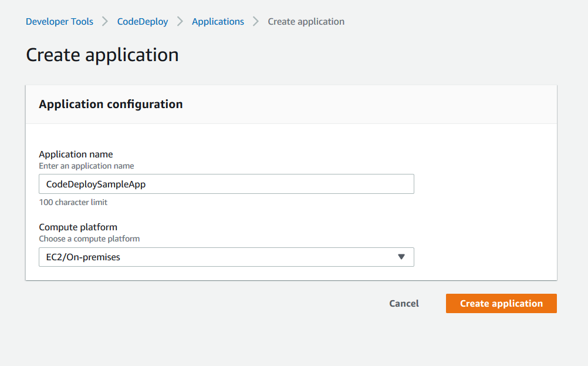Click the Application name input field

pos(227,184)
